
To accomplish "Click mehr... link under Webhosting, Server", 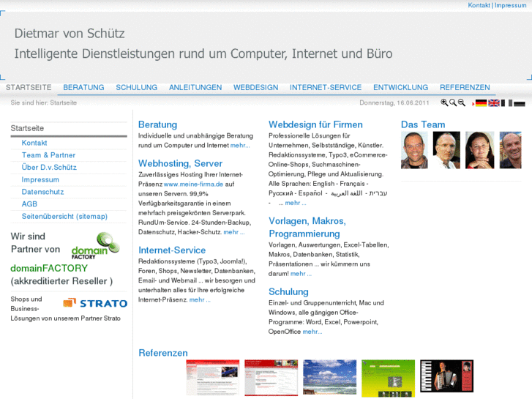I will pyautogui.click(x=233, y=232).
